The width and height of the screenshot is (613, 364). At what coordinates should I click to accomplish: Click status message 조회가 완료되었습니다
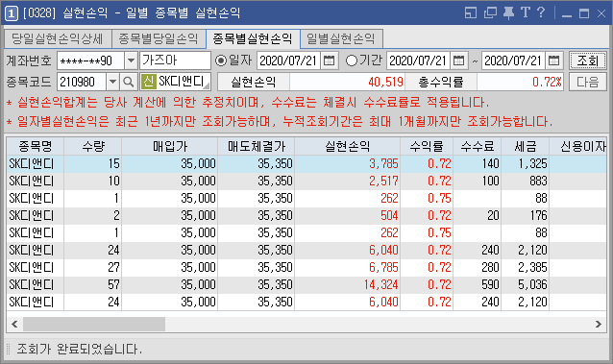pyautogui.click(x=80, y=349)
